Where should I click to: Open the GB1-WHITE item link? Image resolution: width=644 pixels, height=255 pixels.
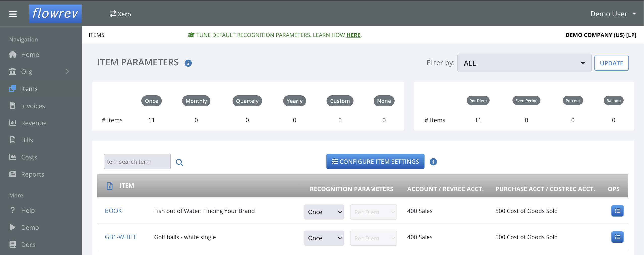[x=121, y=237]
